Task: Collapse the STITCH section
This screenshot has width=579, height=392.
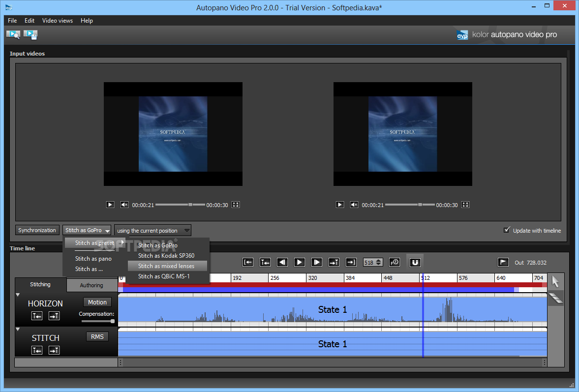Action: [x=18, y=329]
